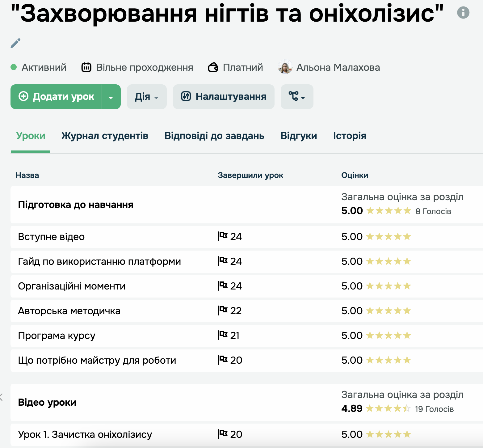Open the Налаштування settings button

click(224, 97)
